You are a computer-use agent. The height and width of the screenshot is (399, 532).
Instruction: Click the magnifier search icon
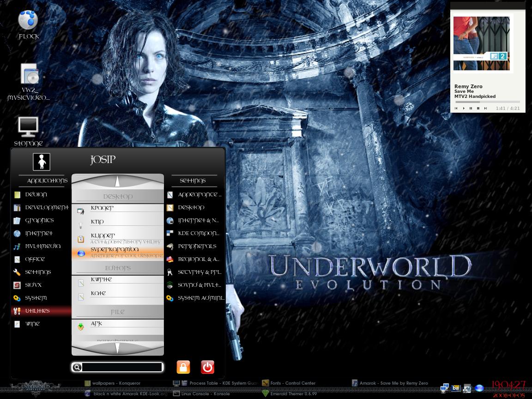coord(77,367)
